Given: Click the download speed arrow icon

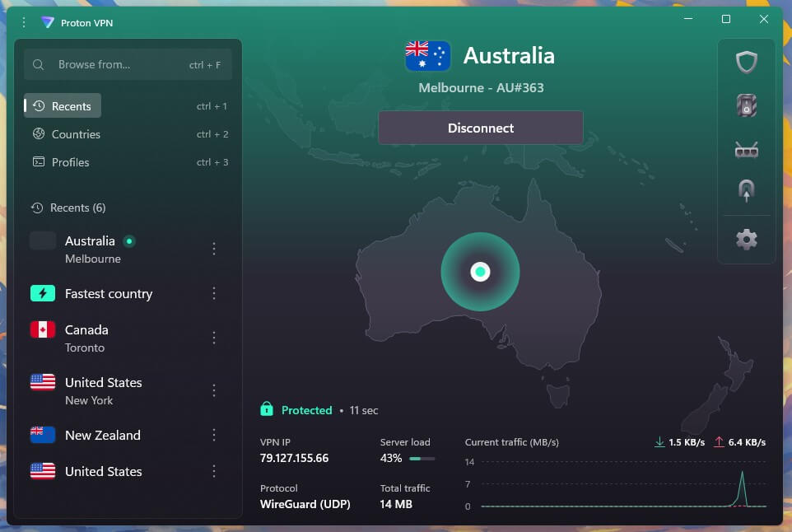Looking at the screenshot, I should click(659, 442).
